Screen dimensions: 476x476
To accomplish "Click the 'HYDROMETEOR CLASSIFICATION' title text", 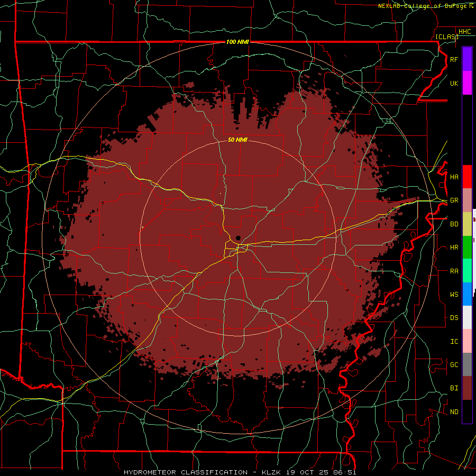I will pyautogui.click(x=186, y=472).
